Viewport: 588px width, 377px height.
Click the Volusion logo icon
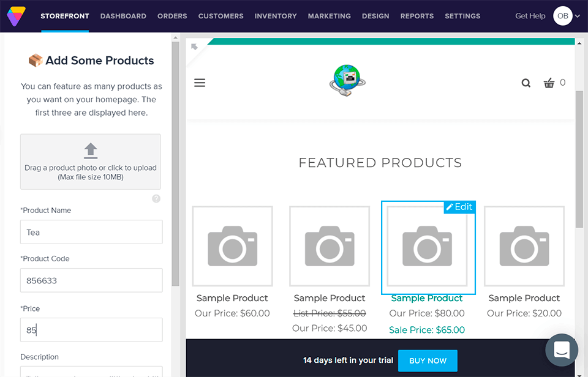coord(16,16)
